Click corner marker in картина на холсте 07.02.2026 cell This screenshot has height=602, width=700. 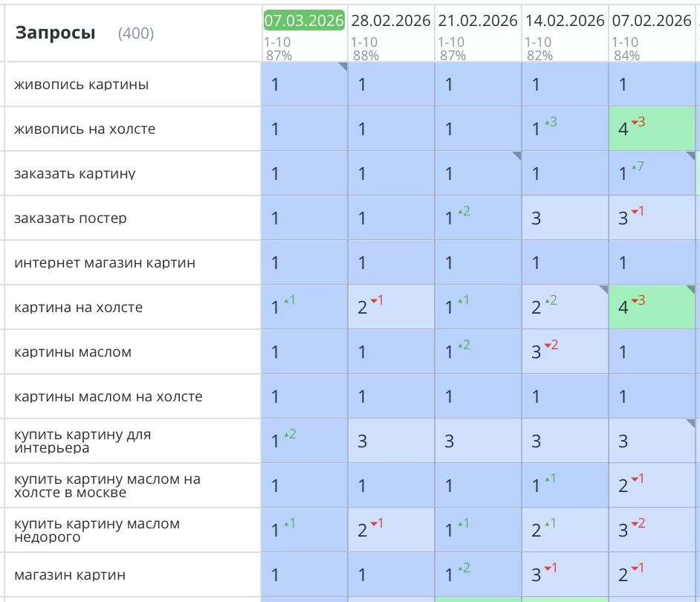coord(690,290)
